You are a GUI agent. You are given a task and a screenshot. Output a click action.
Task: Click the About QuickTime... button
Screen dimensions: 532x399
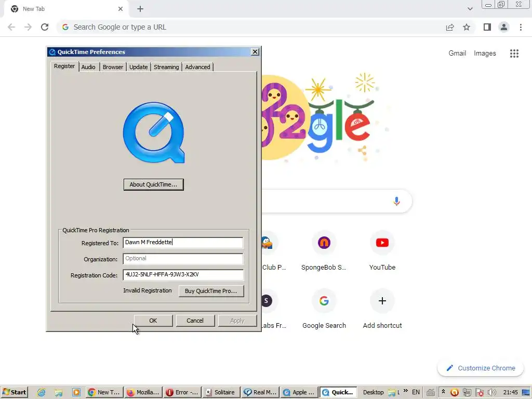(x=154, y=184)
